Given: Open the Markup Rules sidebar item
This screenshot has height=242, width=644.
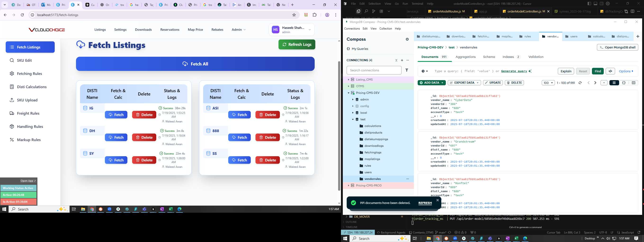Looking at the screenshot, I should tap(29, 140).
